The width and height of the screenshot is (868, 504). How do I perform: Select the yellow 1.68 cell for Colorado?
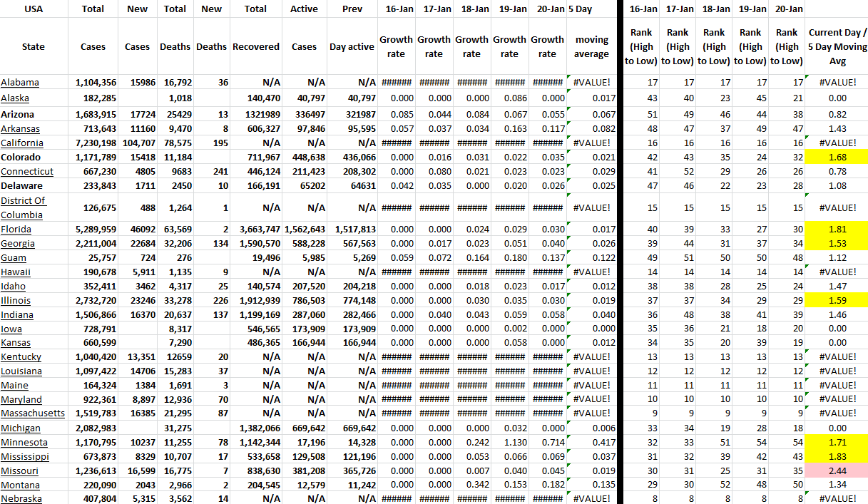pos(837,158)
